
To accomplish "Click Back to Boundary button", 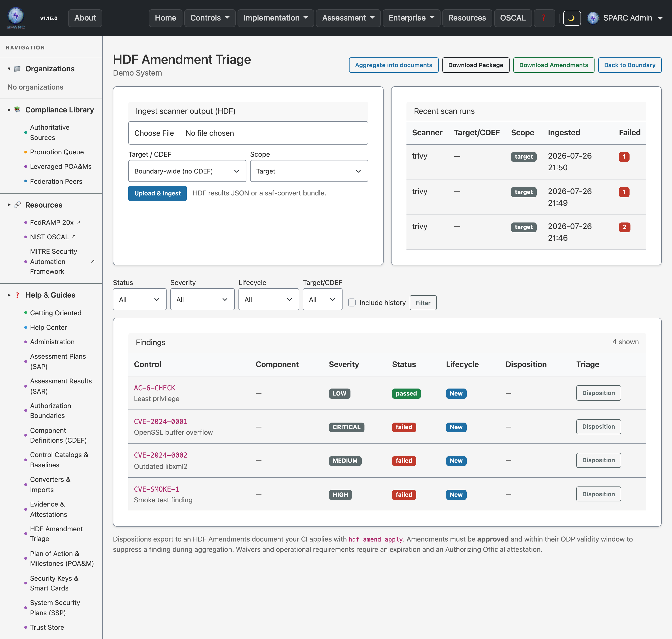I will (x=629, y=65).
